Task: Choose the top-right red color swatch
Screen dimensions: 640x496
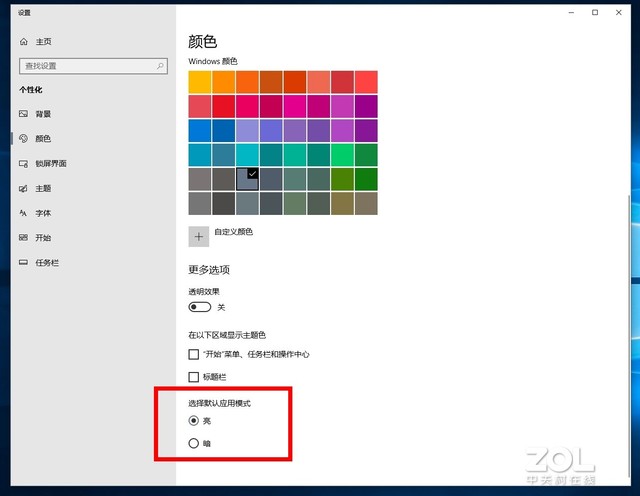Action: tap(366, 81)
